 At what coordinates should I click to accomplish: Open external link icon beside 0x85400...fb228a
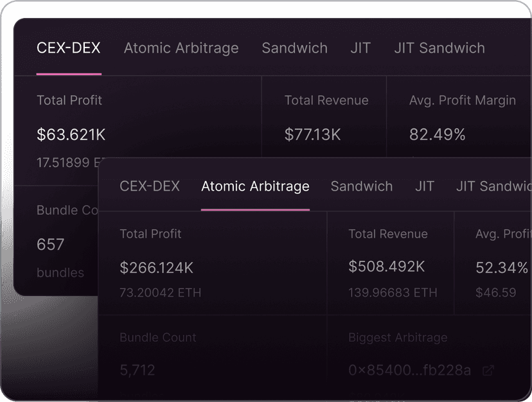[x=488, y=371]
